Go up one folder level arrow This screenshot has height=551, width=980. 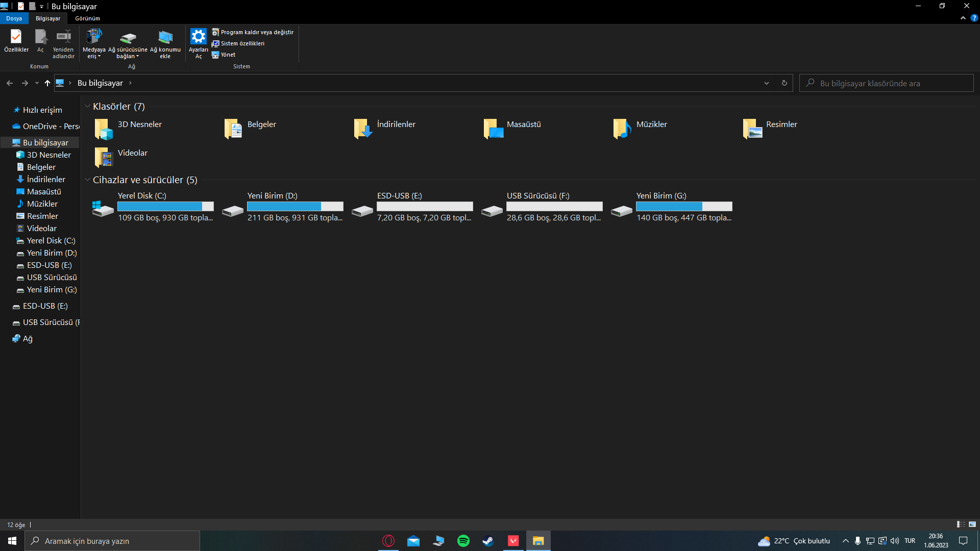(x=47, y=83)
